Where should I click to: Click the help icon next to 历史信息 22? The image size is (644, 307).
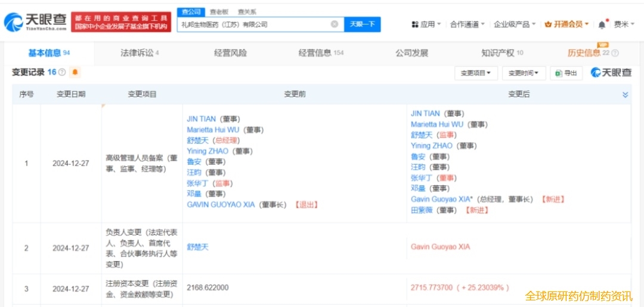[x=615, y=53]
